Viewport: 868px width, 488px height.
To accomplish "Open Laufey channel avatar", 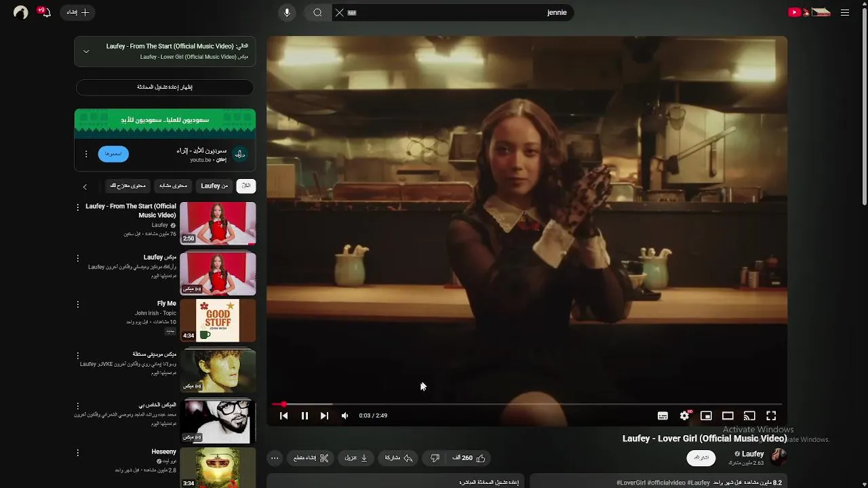I will (x=778, y=457).
